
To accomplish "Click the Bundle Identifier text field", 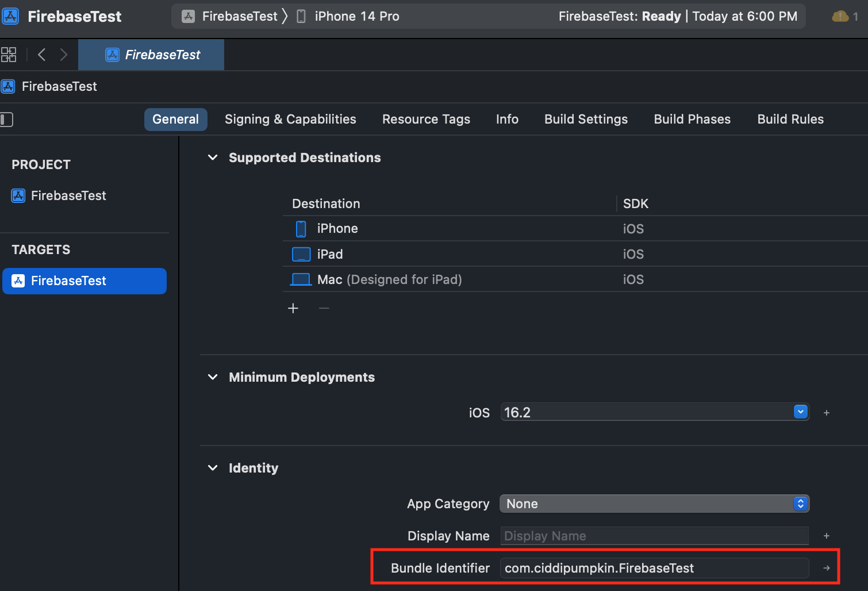I will (x=655, y=568).
